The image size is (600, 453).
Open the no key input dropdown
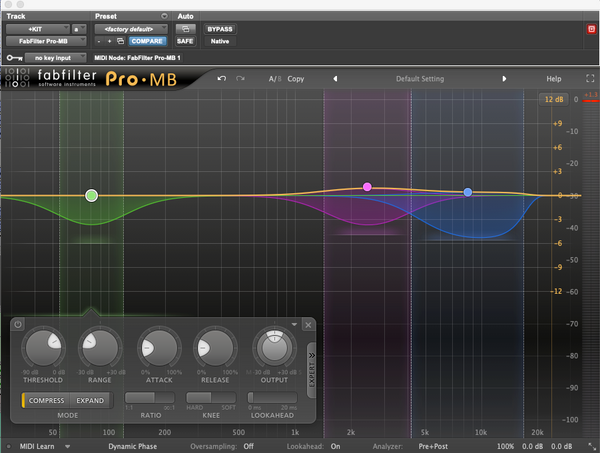point(55,58)
